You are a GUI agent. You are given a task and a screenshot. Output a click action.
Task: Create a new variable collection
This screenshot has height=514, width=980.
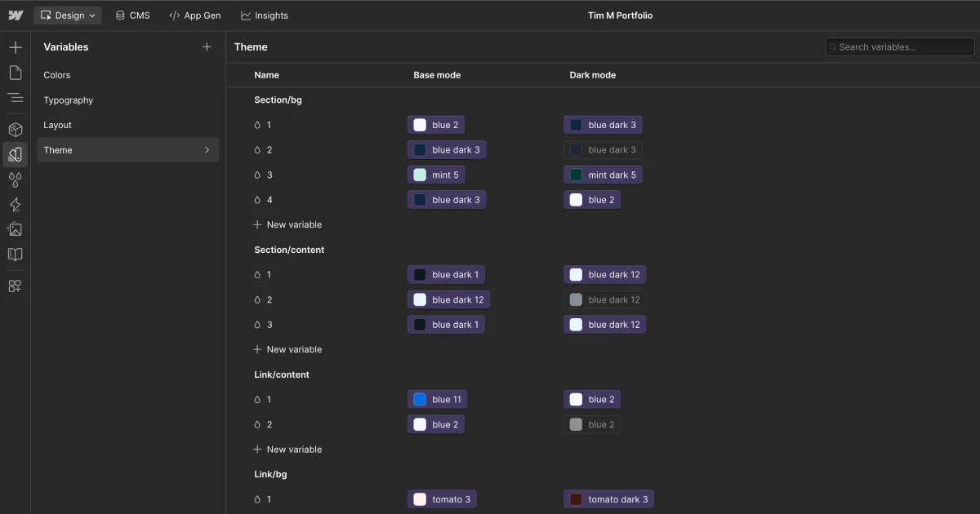coord(207,47)
